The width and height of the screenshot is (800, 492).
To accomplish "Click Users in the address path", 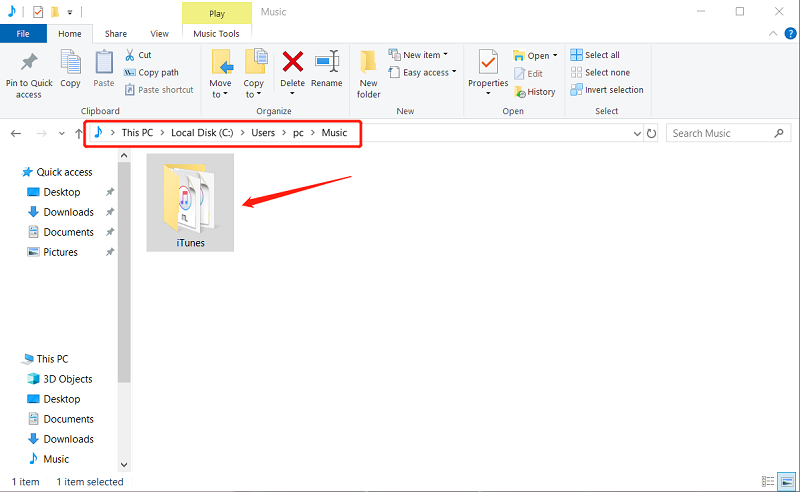I will 263,133.
